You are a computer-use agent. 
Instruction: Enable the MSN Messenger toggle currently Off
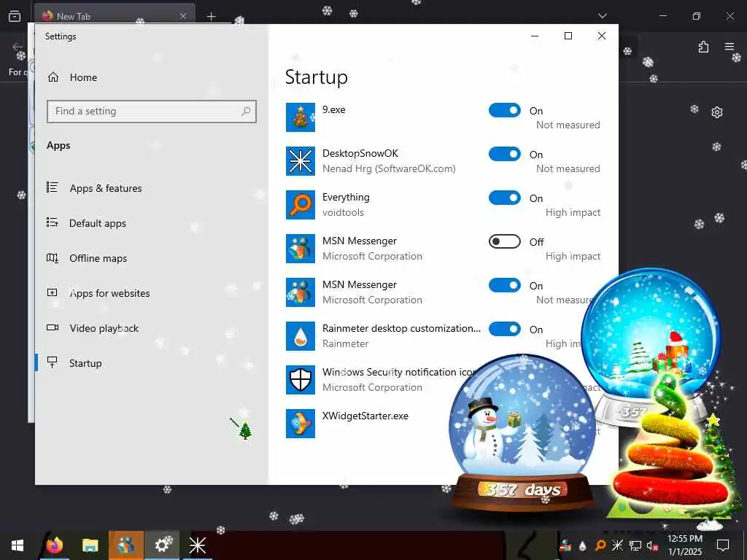(505, 241)
